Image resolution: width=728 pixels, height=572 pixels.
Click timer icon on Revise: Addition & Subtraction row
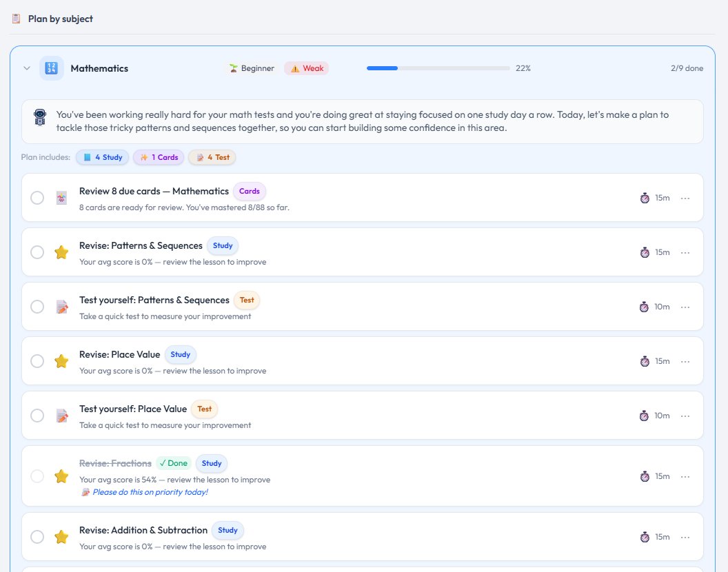point(645,537)
